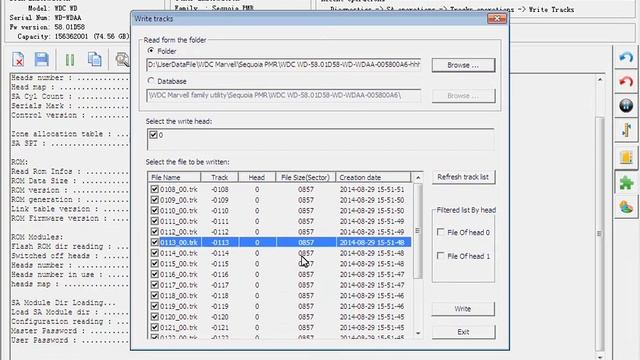Uncheck the 0117_00.trk file checkbox
Image resolution: width=640 pixels, height=360 pixels.
[154, 284]
